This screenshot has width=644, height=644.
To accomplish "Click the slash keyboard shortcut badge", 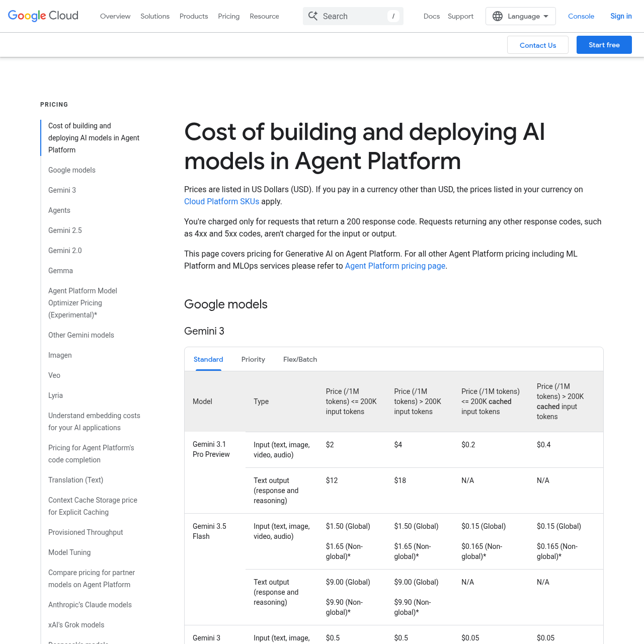I will pyautogui.click(x=393, y=16).
